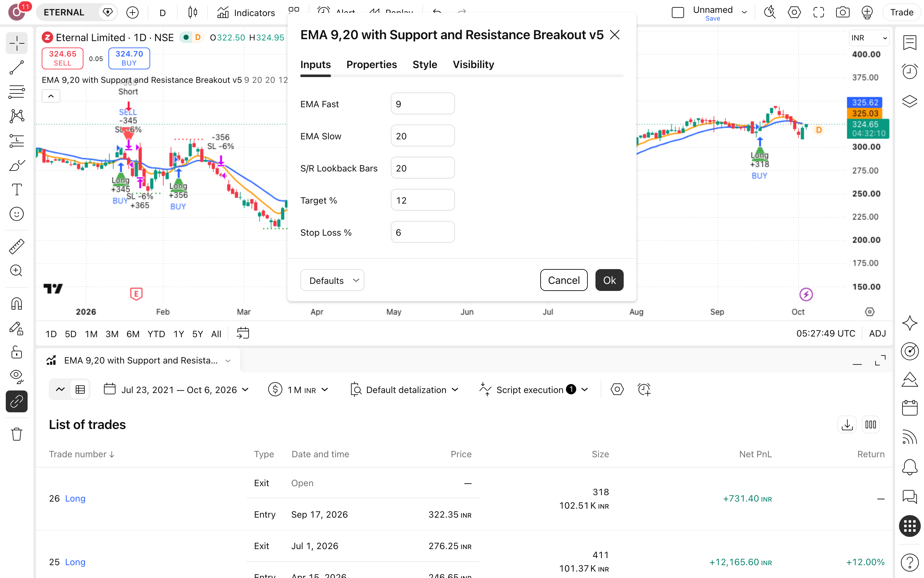Click the 324.70 BUY button

pos(129,58)
